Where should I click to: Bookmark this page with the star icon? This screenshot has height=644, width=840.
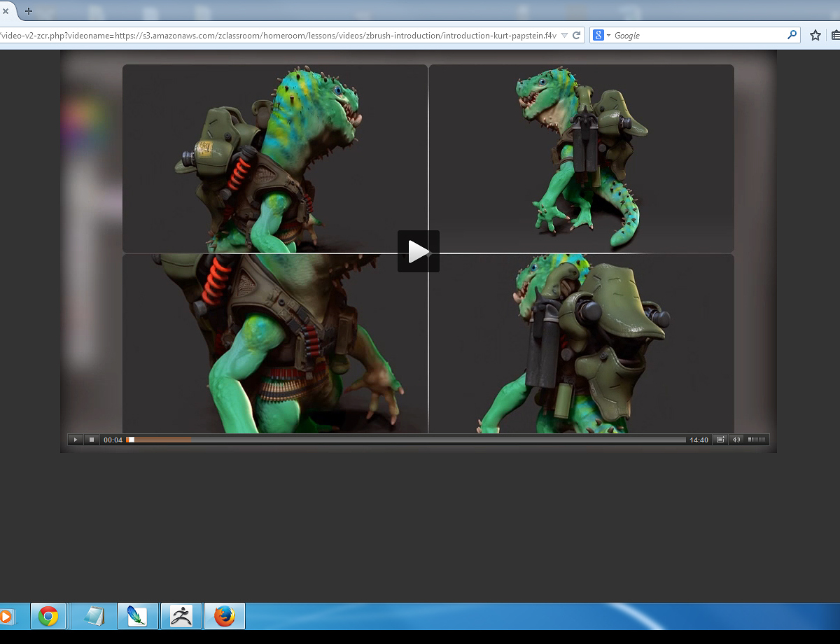(x=815, y=35)
